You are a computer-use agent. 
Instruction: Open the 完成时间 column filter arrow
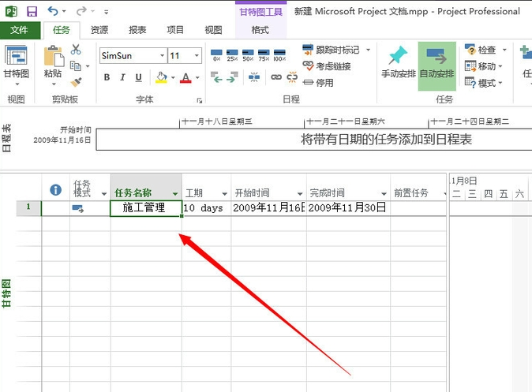pyautogui.click(x=384, y=193)
